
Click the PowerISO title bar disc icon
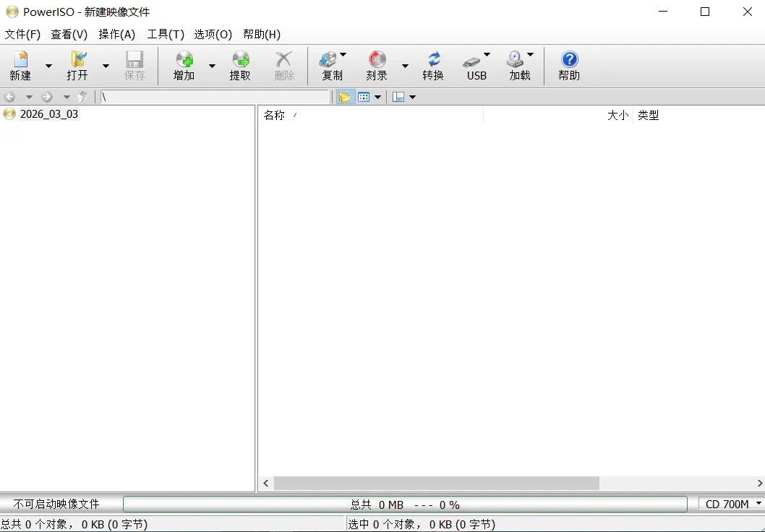[12, 12]
